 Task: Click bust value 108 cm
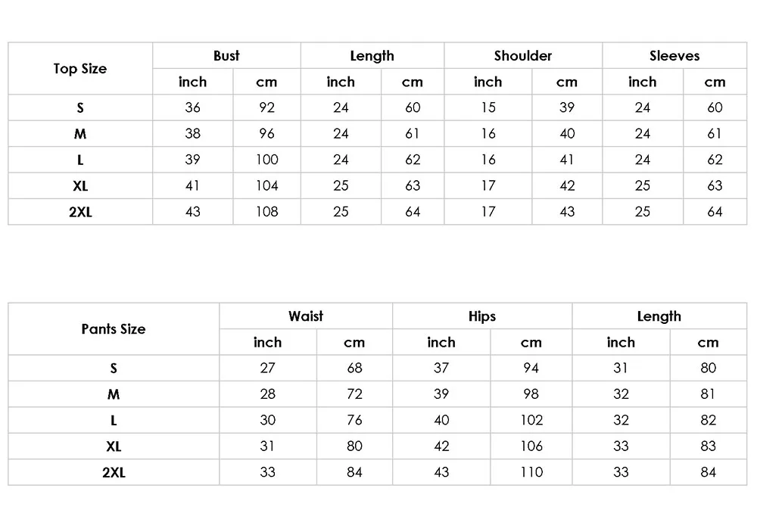click(266, 212)
